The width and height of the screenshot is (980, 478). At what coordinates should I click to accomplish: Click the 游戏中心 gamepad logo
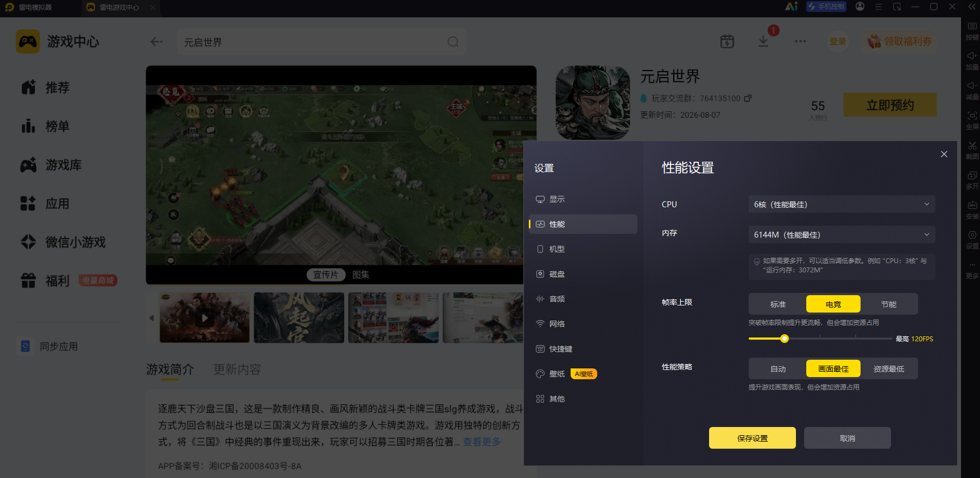click(x=28, y=41)
